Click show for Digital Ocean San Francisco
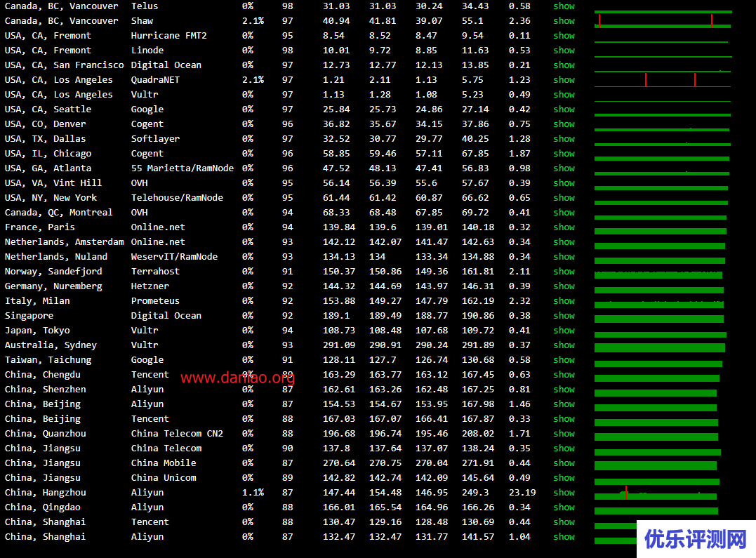The width and height of the screenshot is (756, 558). coord(564,65)
